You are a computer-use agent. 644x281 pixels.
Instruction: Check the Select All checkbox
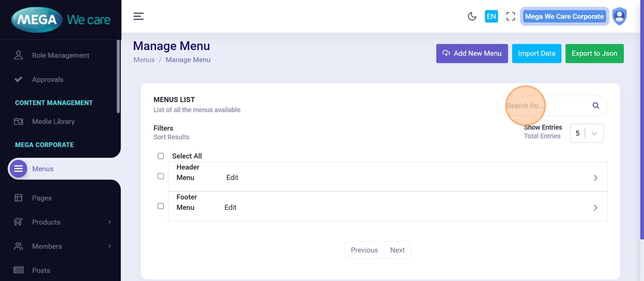(161, 156)
